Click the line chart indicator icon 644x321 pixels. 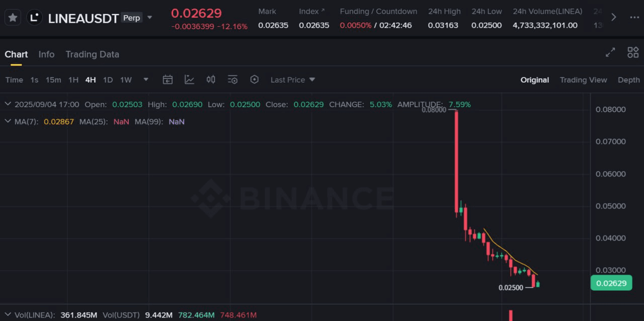click(189, 79)
